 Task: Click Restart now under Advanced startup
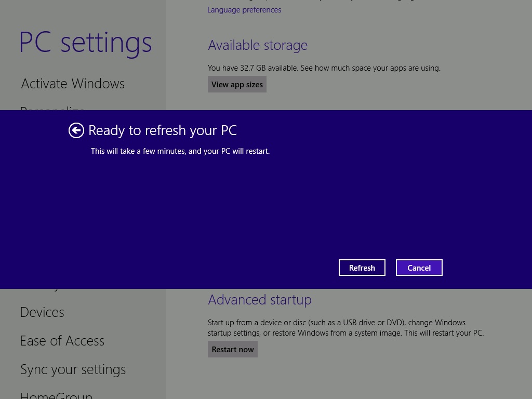pos(232,349)
